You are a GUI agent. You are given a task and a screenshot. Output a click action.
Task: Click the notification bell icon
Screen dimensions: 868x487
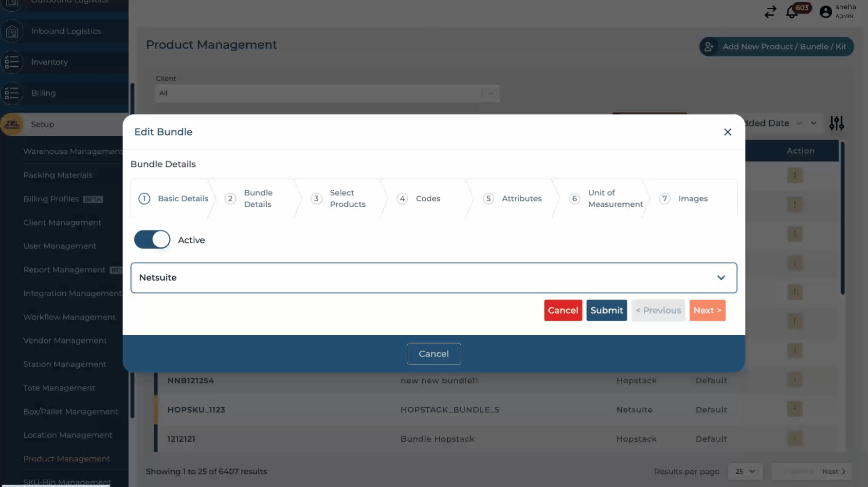pos(792,12)
